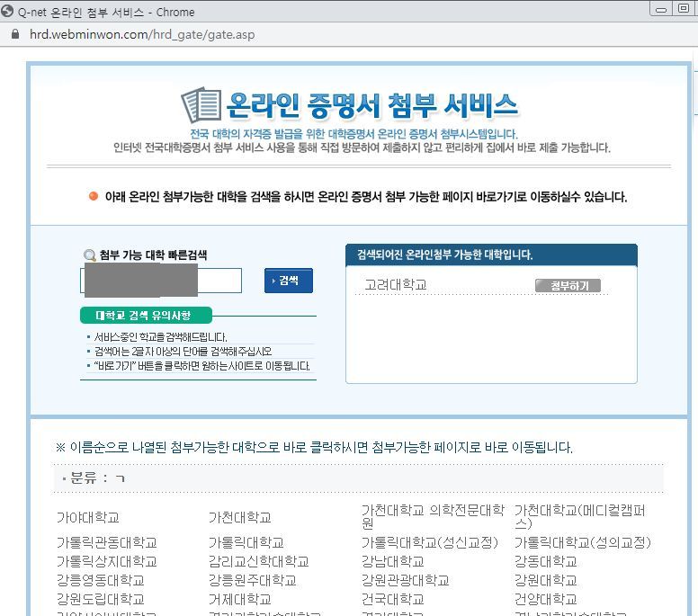The height and width of the screenshot is (616, 698).
Task: Open the 감리교신학대학교 link
Action: click(259, 561)
